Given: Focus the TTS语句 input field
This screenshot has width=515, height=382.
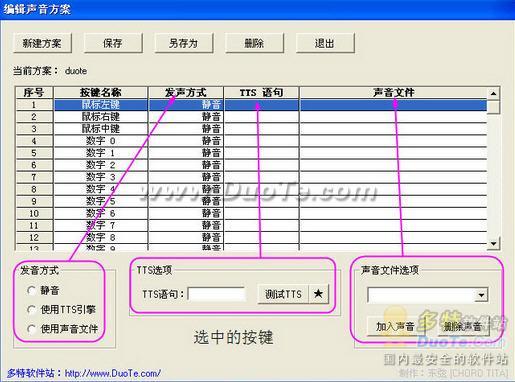Looking at the screenshot, I should tap(217, 294).
